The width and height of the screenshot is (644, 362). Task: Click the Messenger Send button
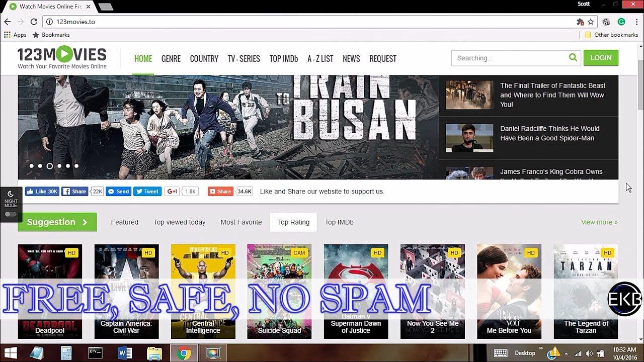[119, 191]
